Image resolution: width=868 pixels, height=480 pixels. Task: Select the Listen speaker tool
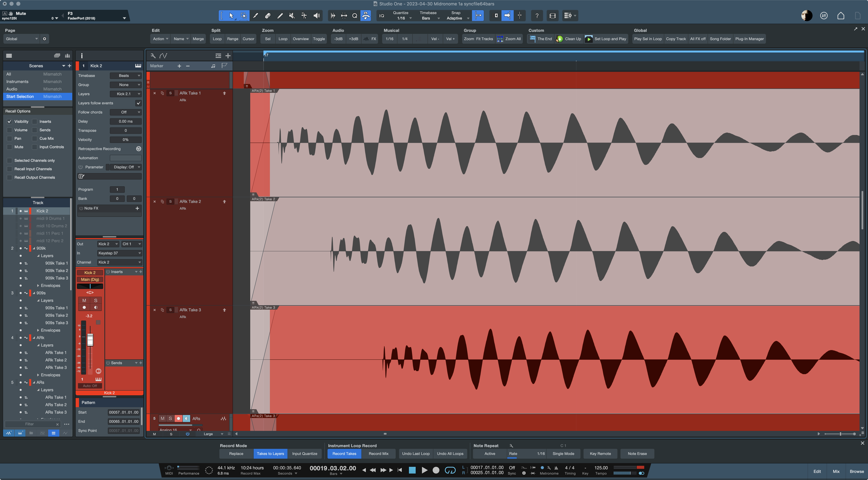click(316, 15)
